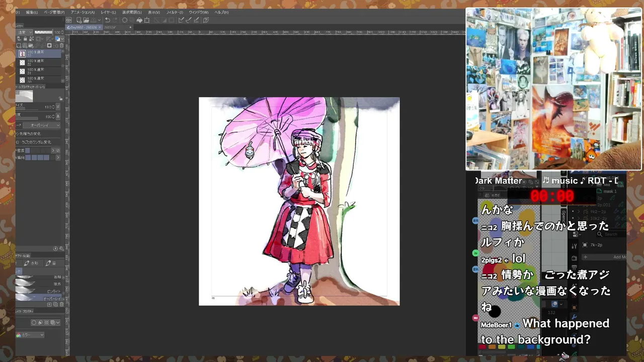The image size is (644, 362).
Task: Toggle snap to special ruler icon
Action: pyautogui.click(x=189, y=20)
